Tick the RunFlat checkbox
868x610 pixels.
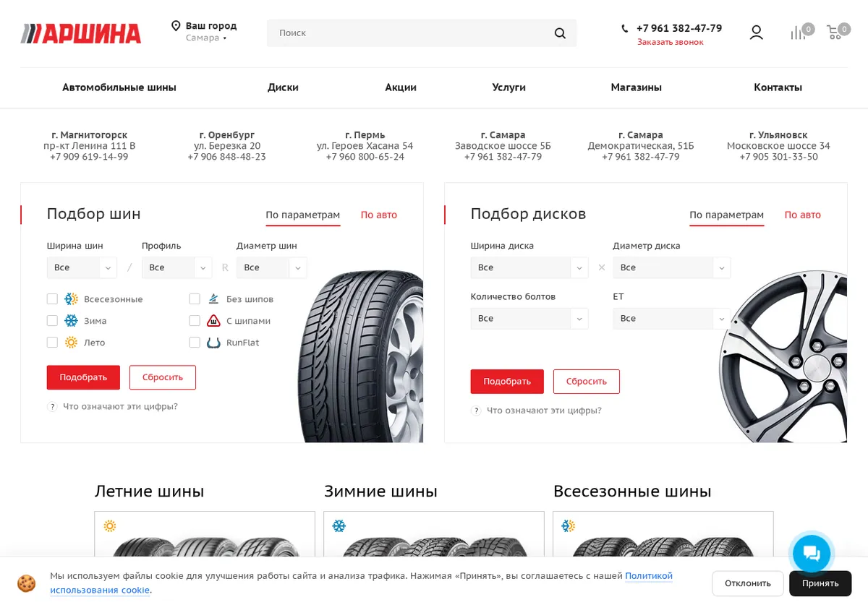(195, 343)
